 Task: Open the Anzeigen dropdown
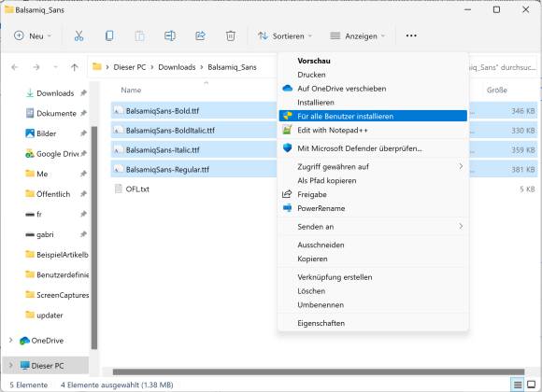tap(357, 35)
